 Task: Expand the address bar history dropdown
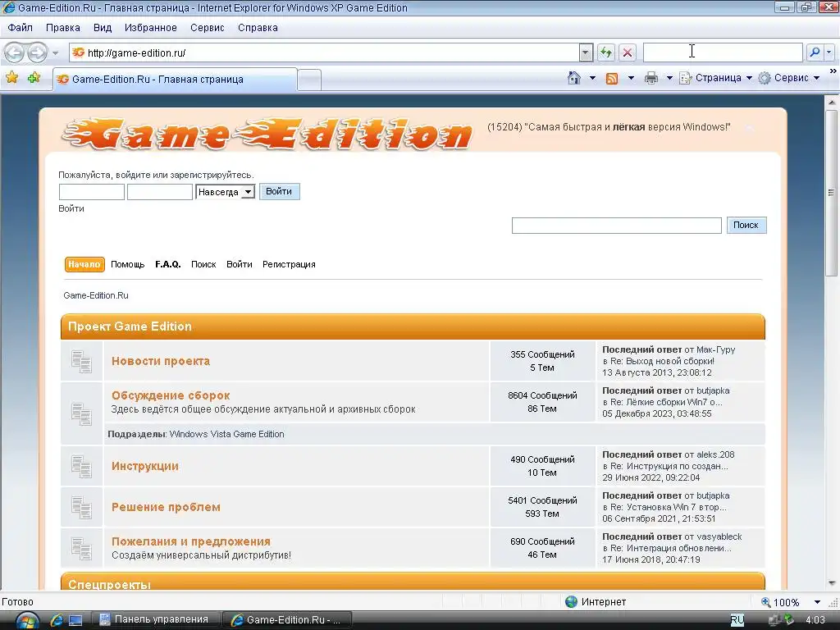click(x=586, y=52)
